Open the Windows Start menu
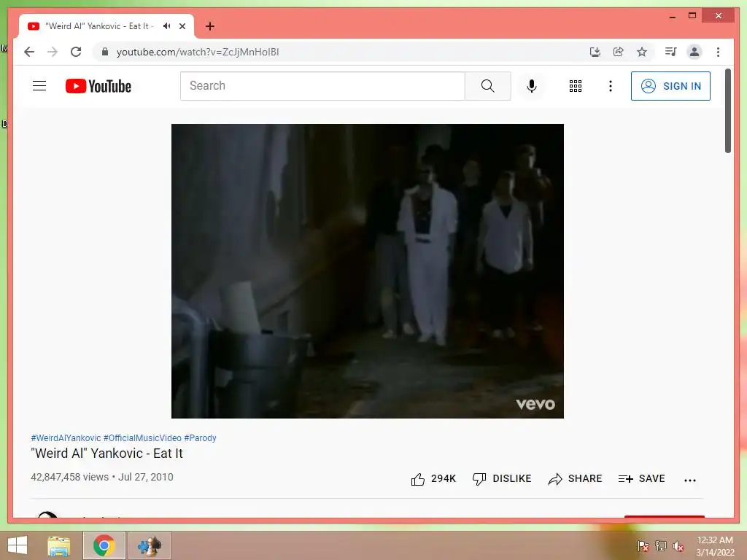Image resolution: width=747 pixels, height=560 pixels. click(18, 545)
